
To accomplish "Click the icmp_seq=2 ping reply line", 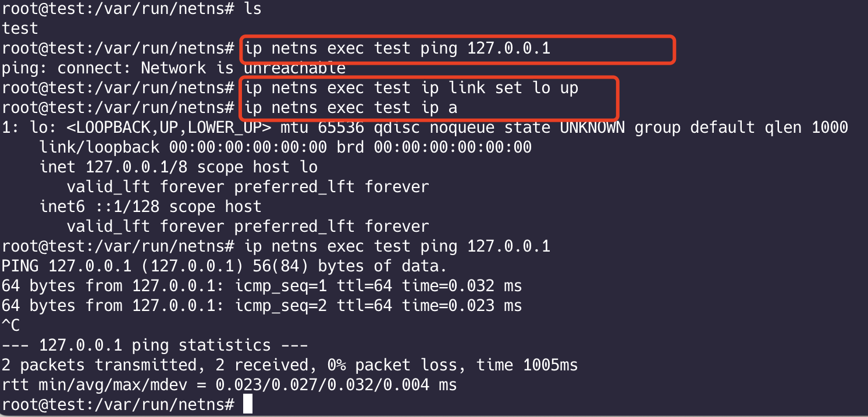I will click(x=261, y=306).
